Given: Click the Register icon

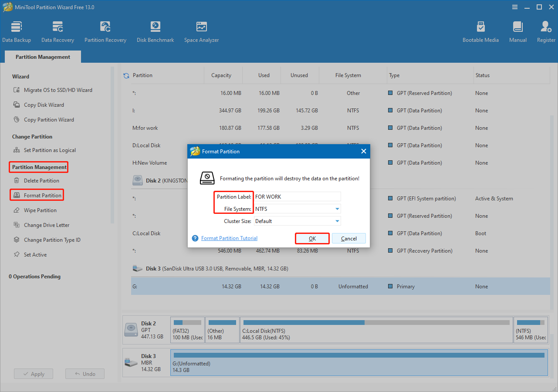Looking at the screenshot, I should click(x=546, y=30).
